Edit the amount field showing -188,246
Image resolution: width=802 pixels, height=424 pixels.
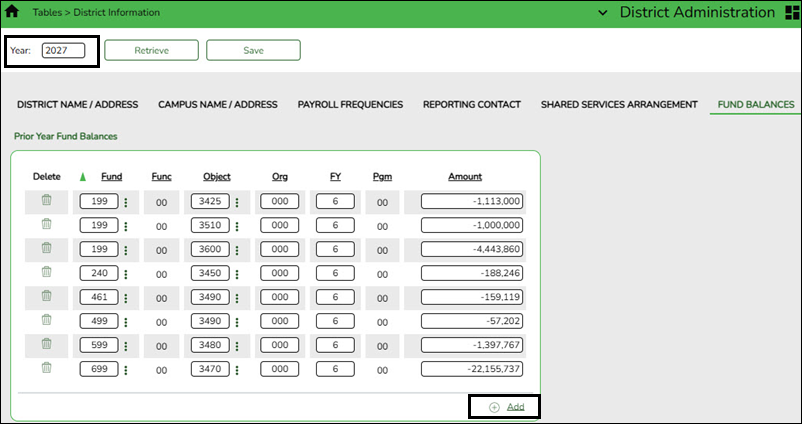pyautogui.click(x=472, y=273)
